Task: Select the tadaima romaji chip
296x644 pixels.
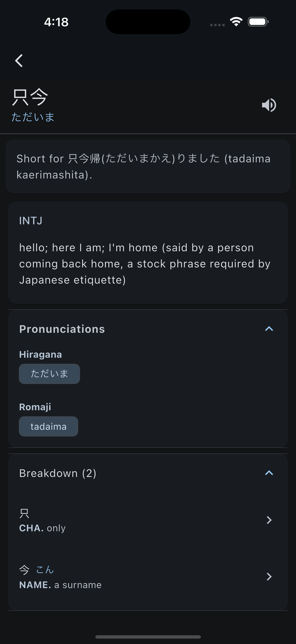Action: [48, 426]
